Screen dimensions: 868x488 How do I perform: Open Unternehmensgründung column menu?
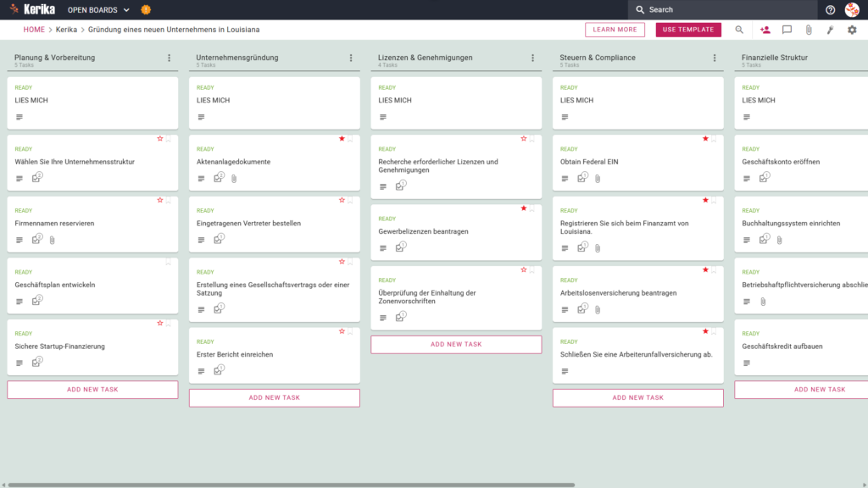point(351,58)
